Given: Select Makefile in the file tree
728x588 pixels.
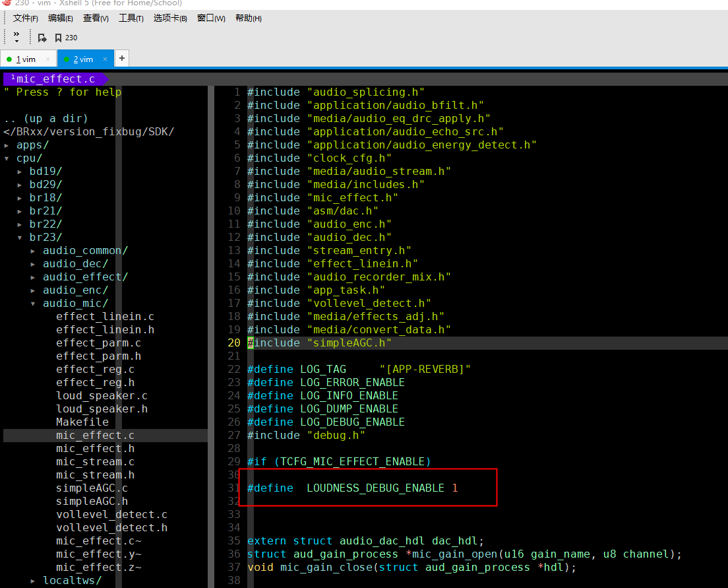Looking at the screenshot, I should [82, 422].
